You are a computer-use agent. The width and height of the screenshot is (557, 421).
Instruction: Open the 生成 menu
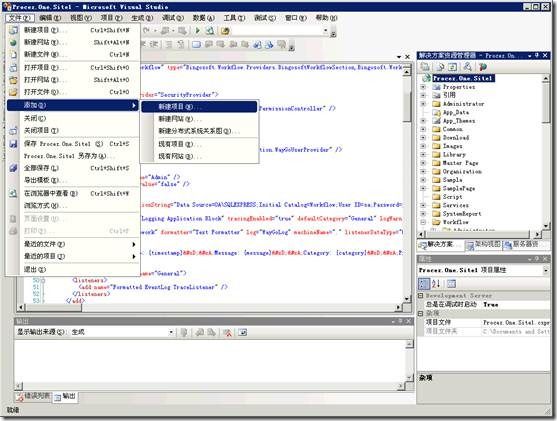coord(142,18)
